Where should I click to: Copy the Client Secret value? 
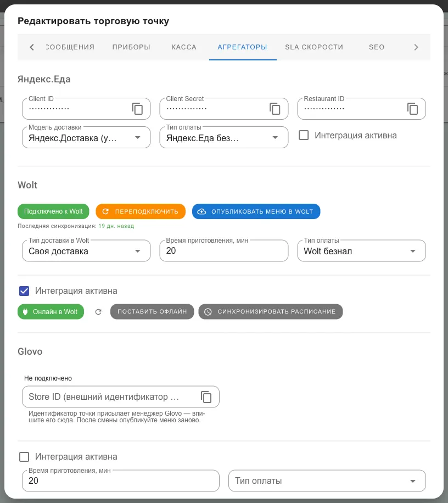(x=275, y=109)
